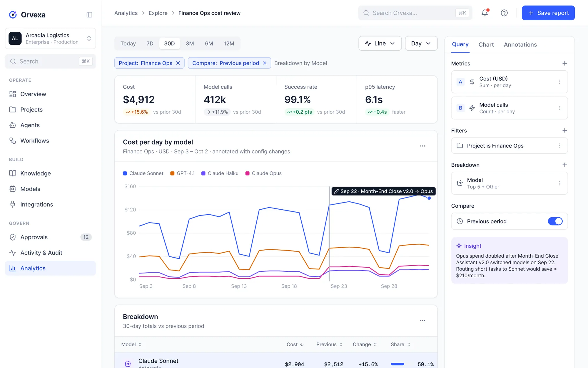Open Line chart type dropdown
This screenshot has height=368, width=588.
[380, 44]
